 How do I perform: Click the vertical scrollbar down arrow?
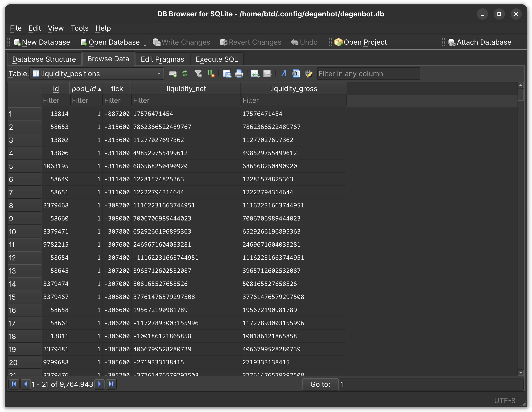coord(521,373)
